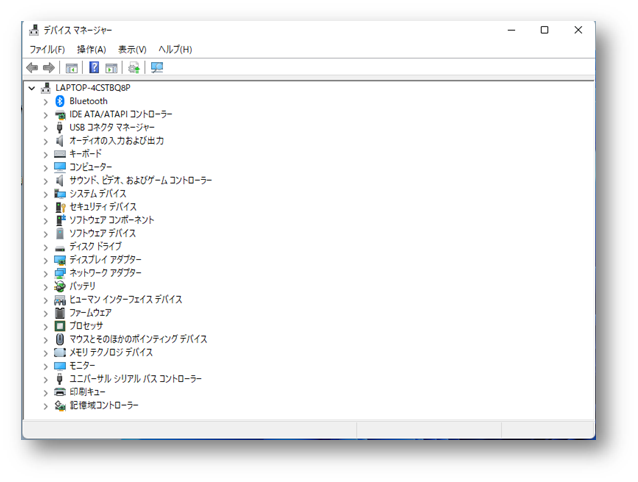Expand the ディスプレイ アダプター category

point(45,260)
